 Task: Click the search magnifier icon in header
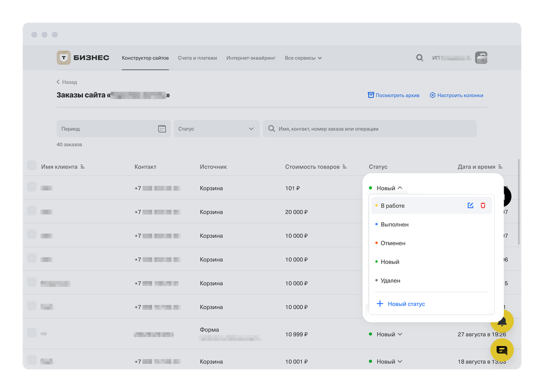419,58
